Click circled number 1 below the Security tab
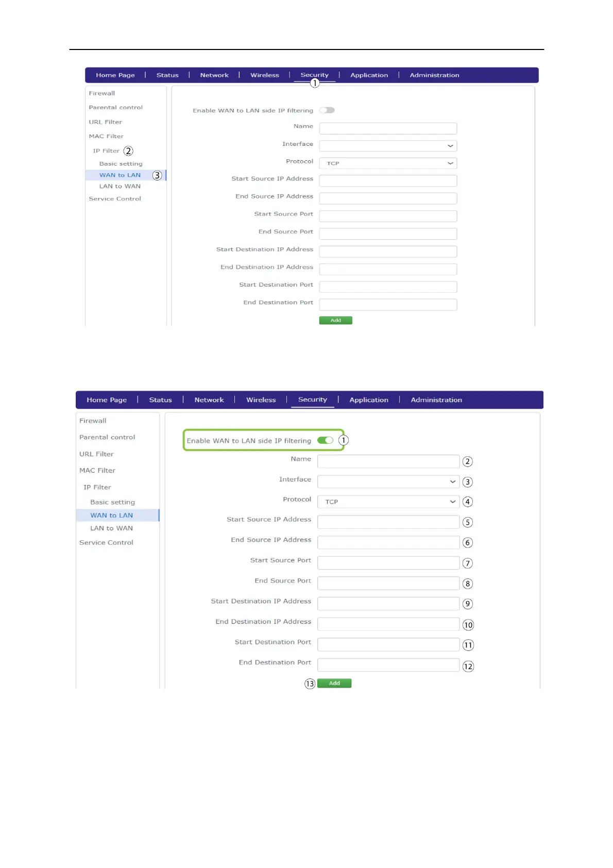This screenshot has height=868, width=613. click(315, 83)
